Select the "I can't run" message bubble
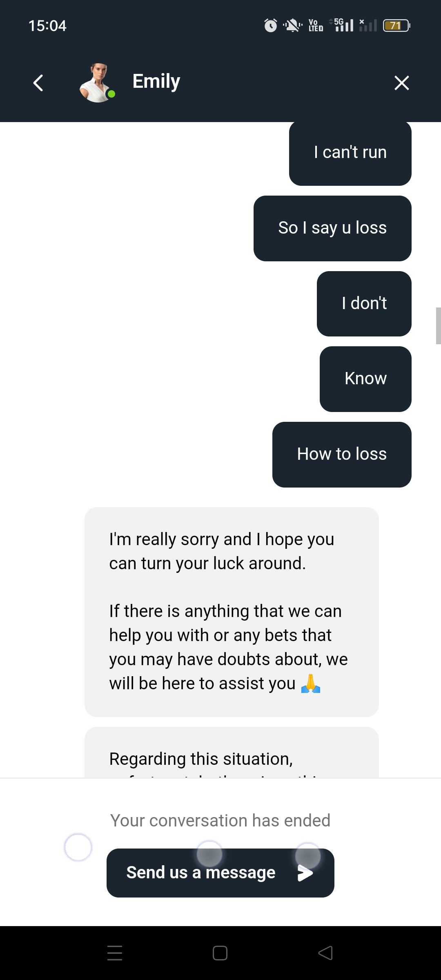Viewport: 441px width, 980px height. pos(350,153)
